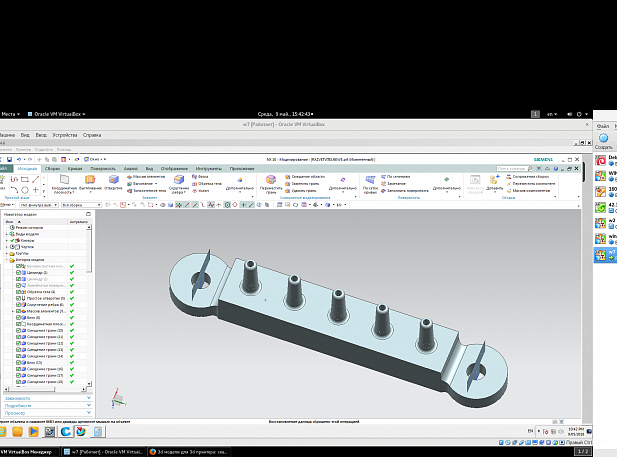Screen dimensions: 617x457
Task: Toggle the Скругление ребра (6) feature checkbox
Action: click(x=19, y=305)
